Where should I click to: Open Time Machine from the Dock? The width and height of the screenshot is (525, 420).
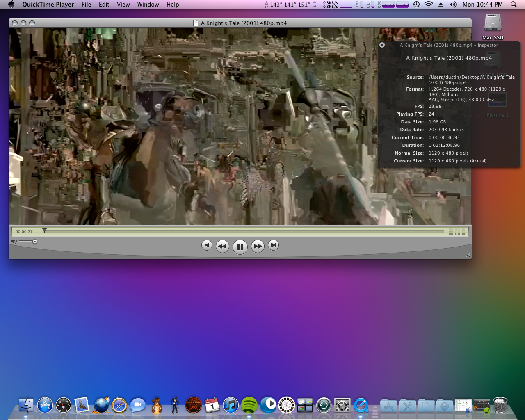[324, 405]
